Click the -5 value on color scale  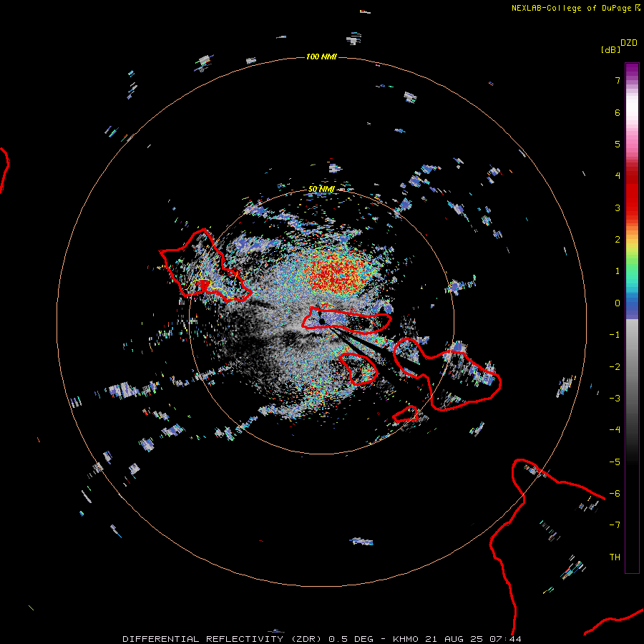pyautogui.click(x=615, y=462)
